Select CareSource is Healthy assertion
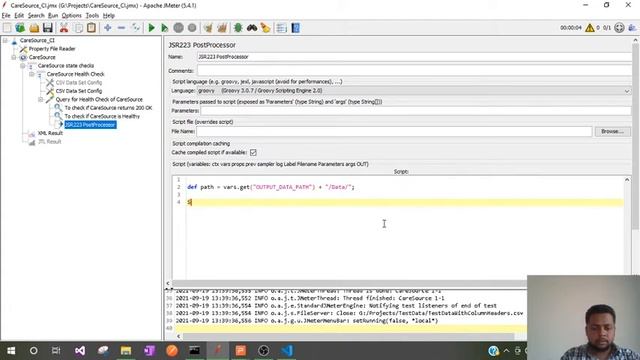This screenshot has height=360, width=640. coord(102,116)
